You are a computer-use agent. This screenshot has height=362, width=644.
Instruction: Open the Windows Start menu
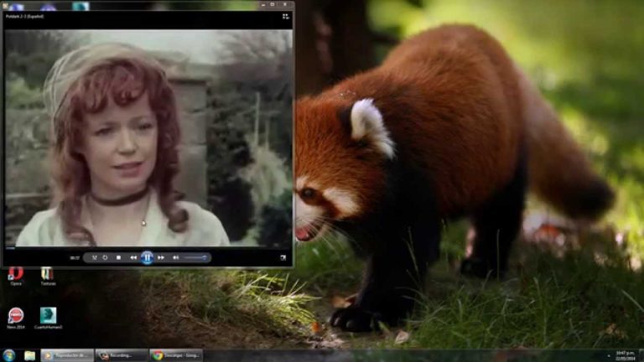[8, 355]
